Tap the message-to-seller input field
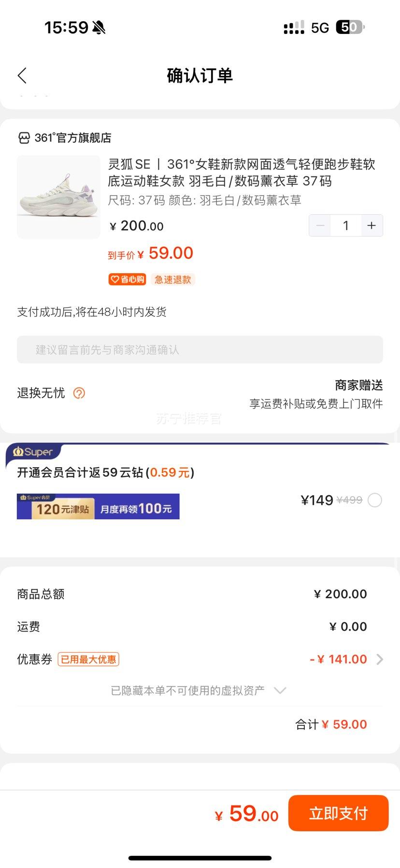This screenshot has height=868, width=400. [200, 350]
